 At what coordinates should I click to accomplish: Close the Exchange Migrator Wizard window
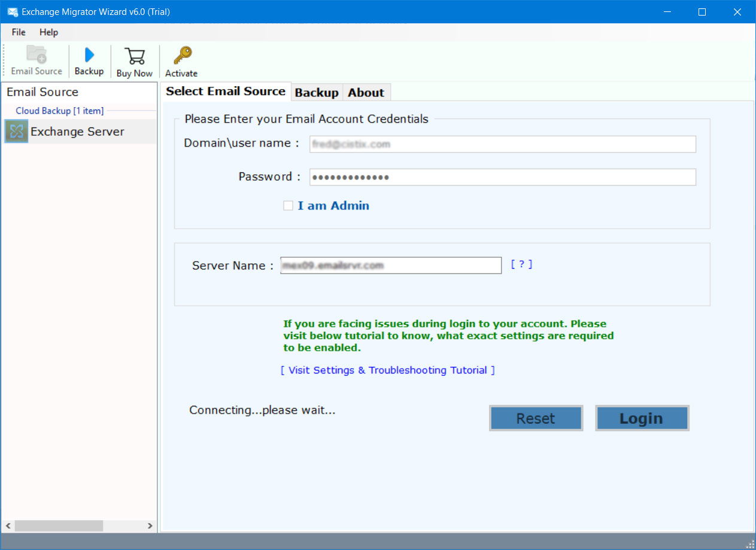coord(737,11)
